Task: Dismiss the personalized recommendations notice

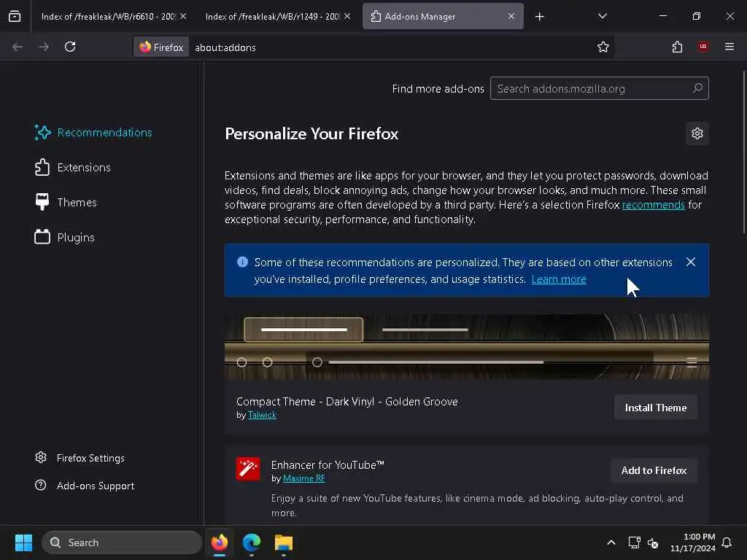Action: click(x=691, y=262)
